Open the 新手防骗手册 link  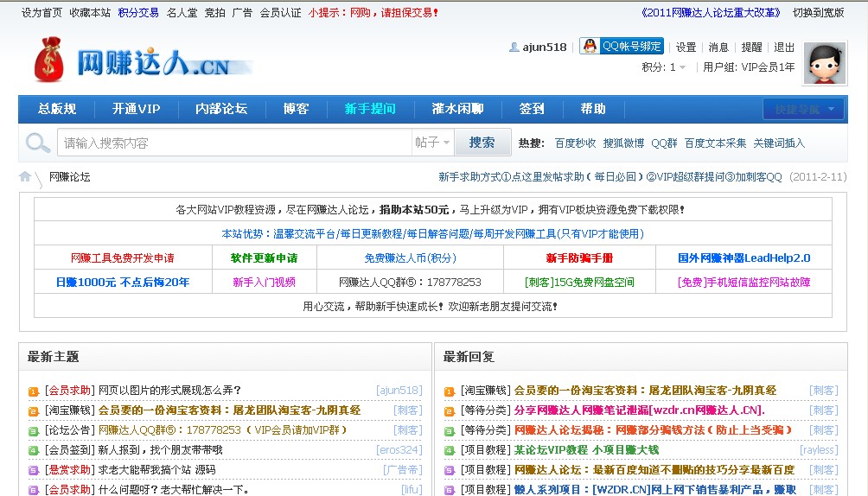click(x=579, y=258)
